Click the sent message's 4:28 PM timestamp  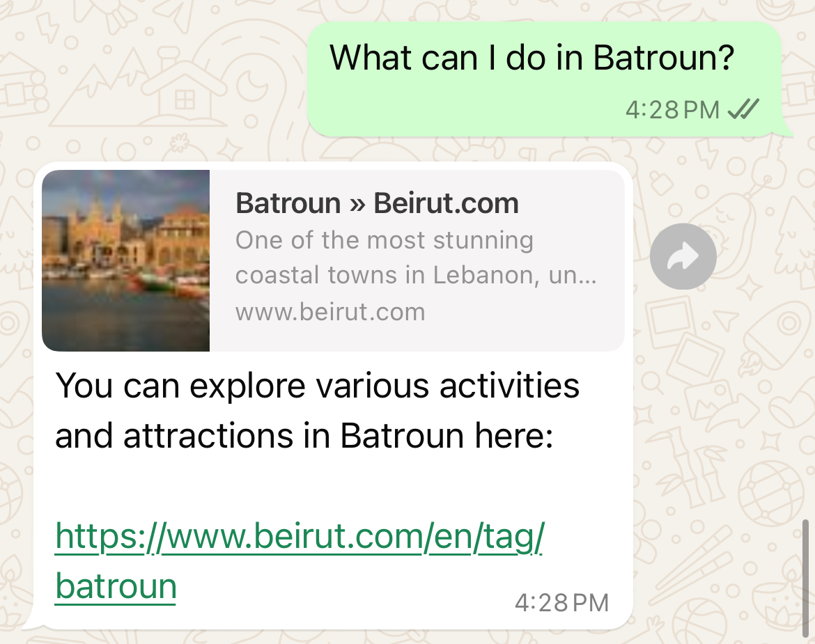pyautogui.click(x=673, y=109)
